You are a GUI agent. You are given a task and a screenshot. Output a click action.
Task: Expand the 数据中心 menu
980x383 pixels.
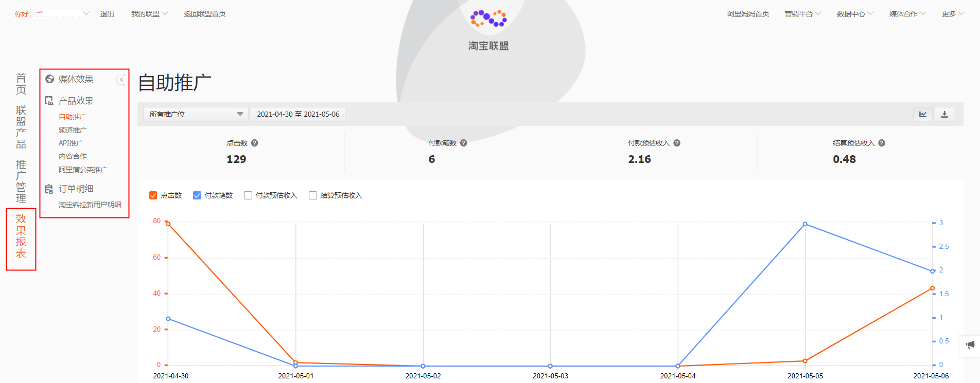coord(855,14)
